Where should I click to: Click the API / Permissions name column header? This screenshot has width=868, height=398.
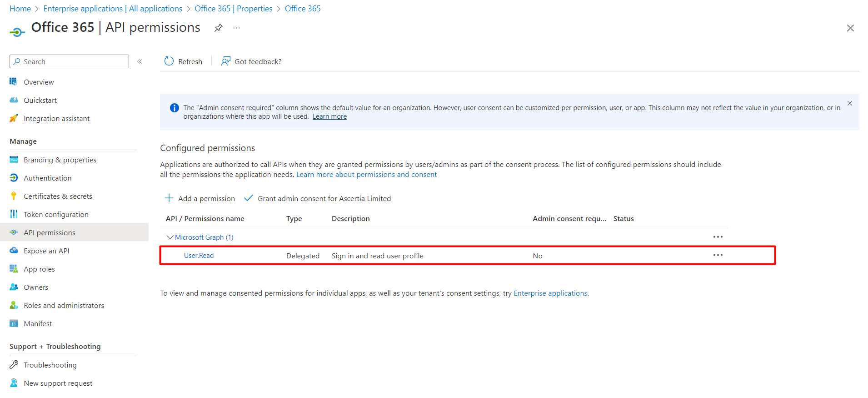point(205,219)
